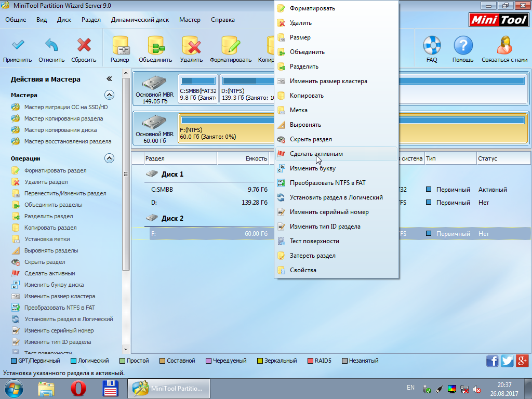Open the Раздел menu

(x=91, y=20)
